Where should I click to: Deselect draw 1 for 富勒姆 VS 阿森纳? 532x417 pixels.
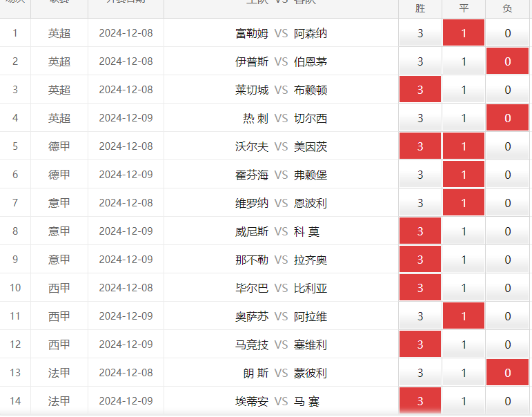[x=464, y=32]
